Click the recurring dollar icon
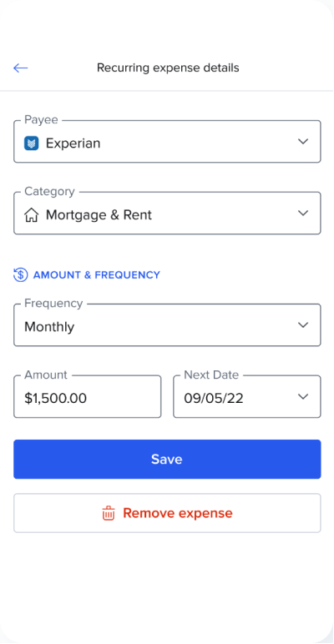The image size is (334, 644). coord(21,274)
